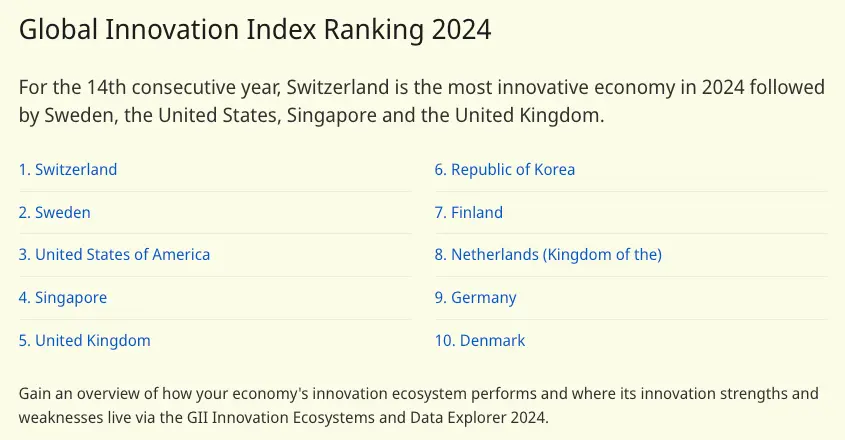Open the Switzerland ranking link
Viewport: 845px width, 440px height.
(68, 170)
